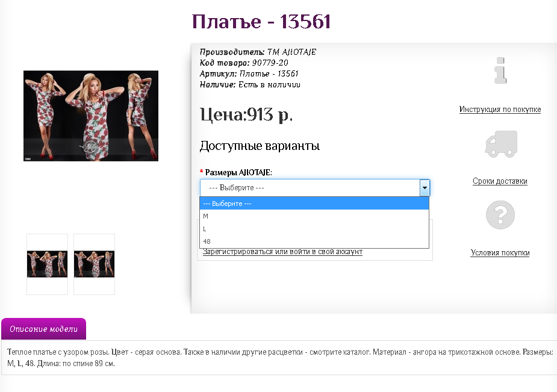Click the description paragraph starting Теплое платье

(280, 358)
